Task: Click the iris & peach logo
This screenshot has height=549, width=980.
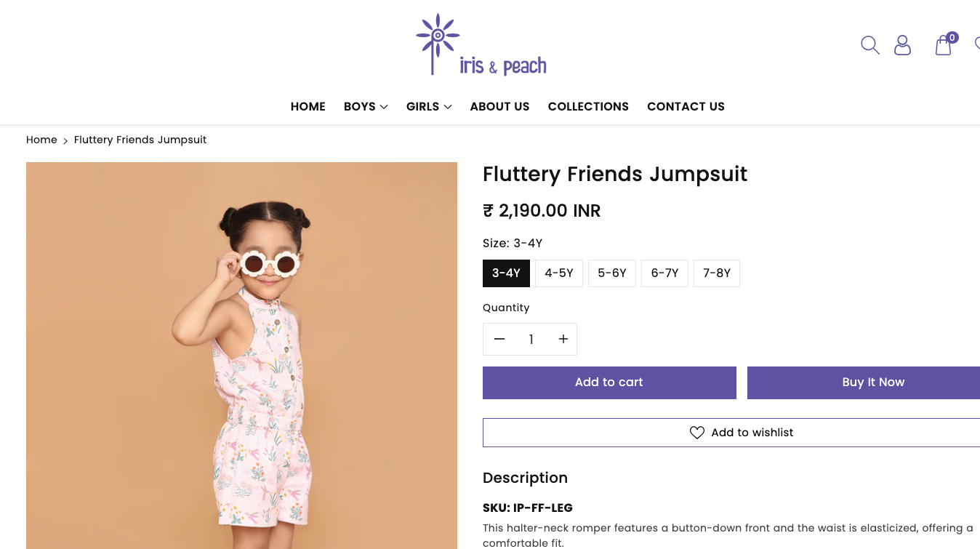Action: point(481,45)
